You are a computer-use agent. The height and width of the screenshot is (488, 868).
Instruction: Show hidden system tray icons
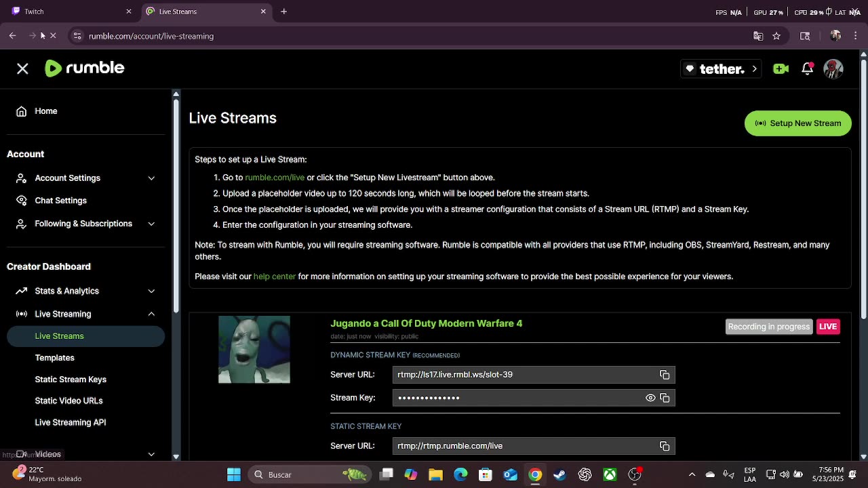pos(692,474)
